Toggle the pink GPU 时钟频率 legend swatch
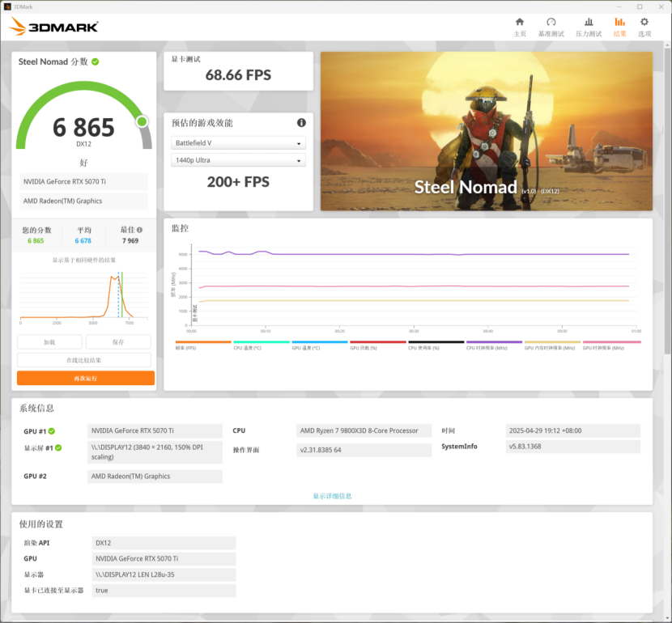Screen dimensions: 672x623 611,342
